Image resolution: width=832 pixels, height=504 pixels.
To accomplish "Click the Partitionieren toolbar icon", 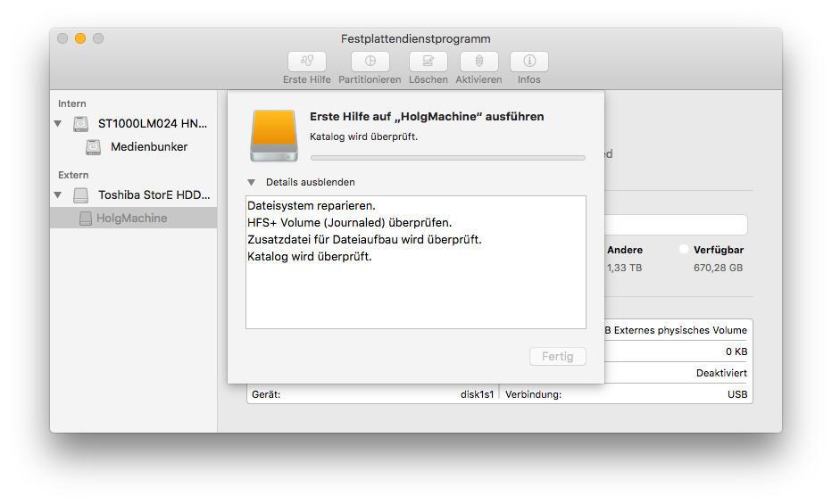I will (x=370, y=61).
